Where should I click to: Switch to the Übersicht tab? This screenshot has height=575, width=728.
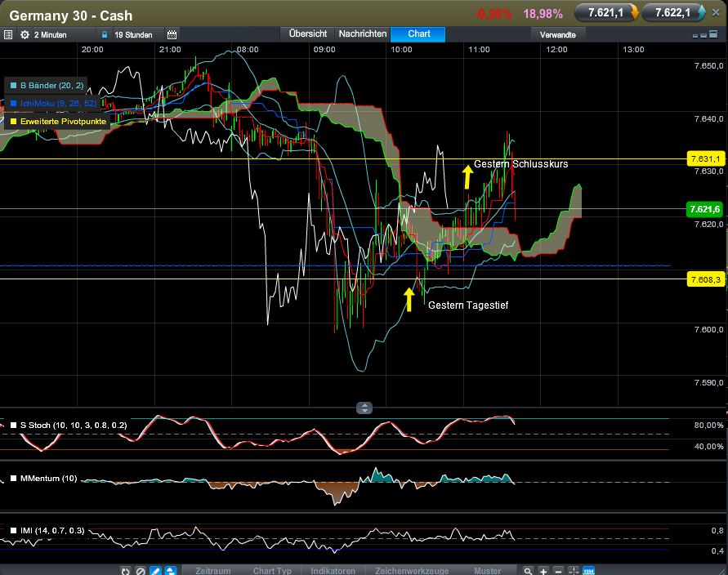[x=308, y=33]
